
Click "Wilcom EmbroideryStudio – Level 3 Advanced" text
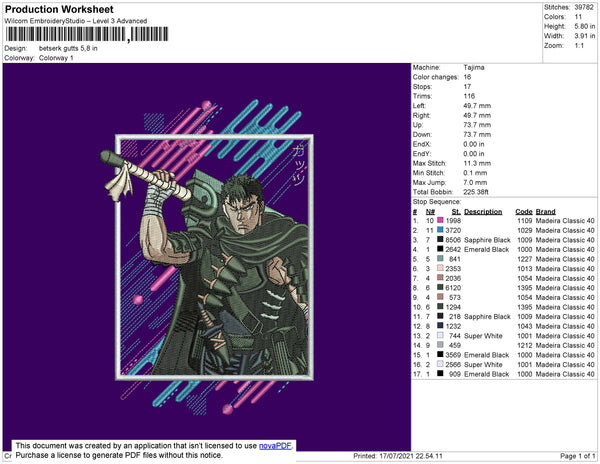tap(76, 21)
